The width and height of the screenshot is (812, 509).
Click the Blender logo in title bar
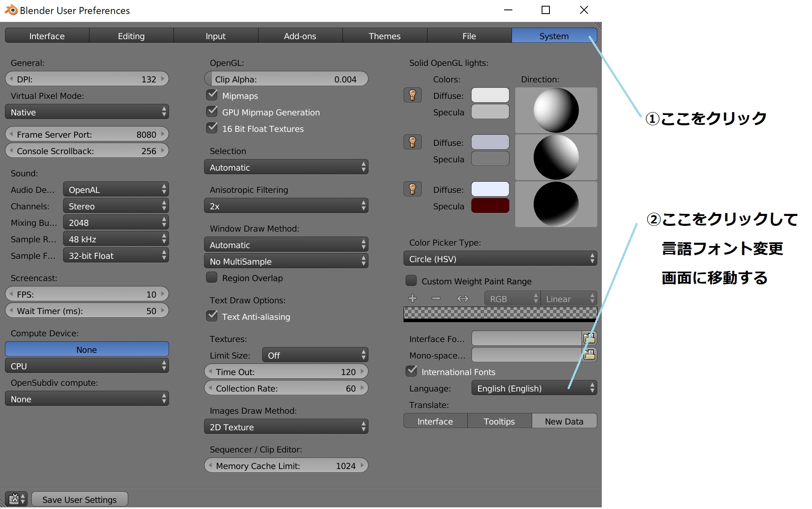[11, 10]
